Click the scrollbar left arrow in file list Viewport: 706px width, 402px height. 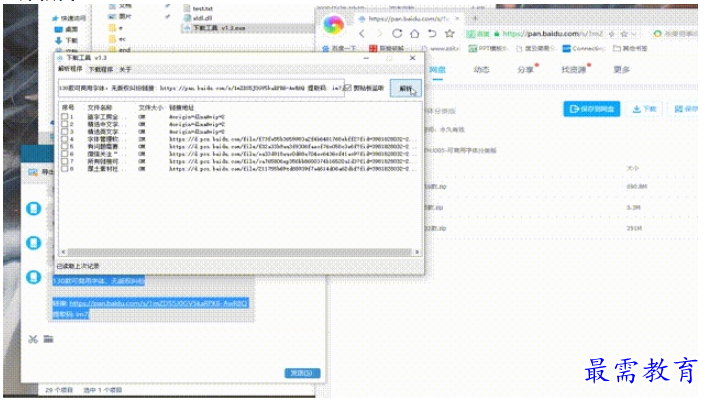[x=63, y=252]
